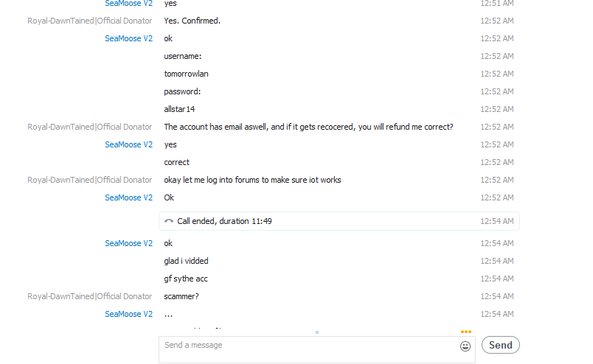The image size is (593, 364).
Task: Click the 'okay let me log into forums' message
Action: point(252,180)
